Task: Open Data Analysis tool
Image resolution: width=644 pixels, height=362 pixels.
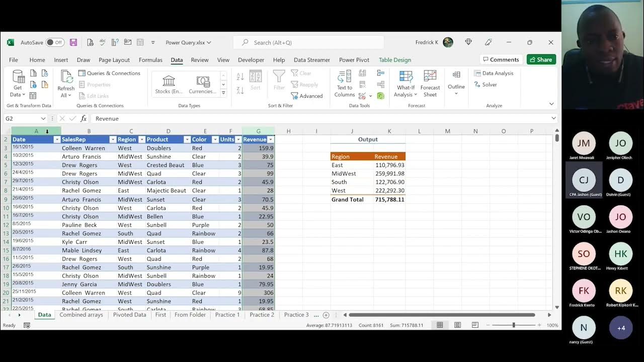Action: (494, 73)
